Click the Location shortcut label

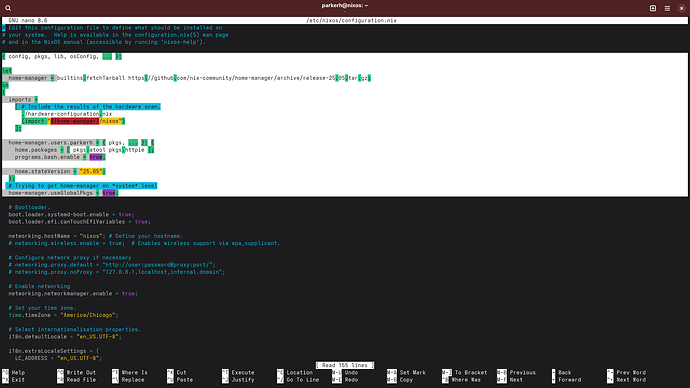click(300, 373)
